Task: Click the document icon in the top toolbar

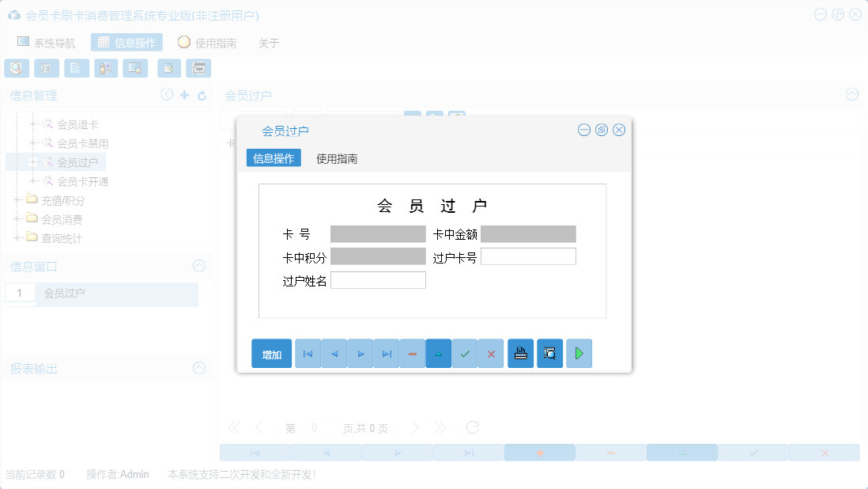Action: tap(76, 68)
